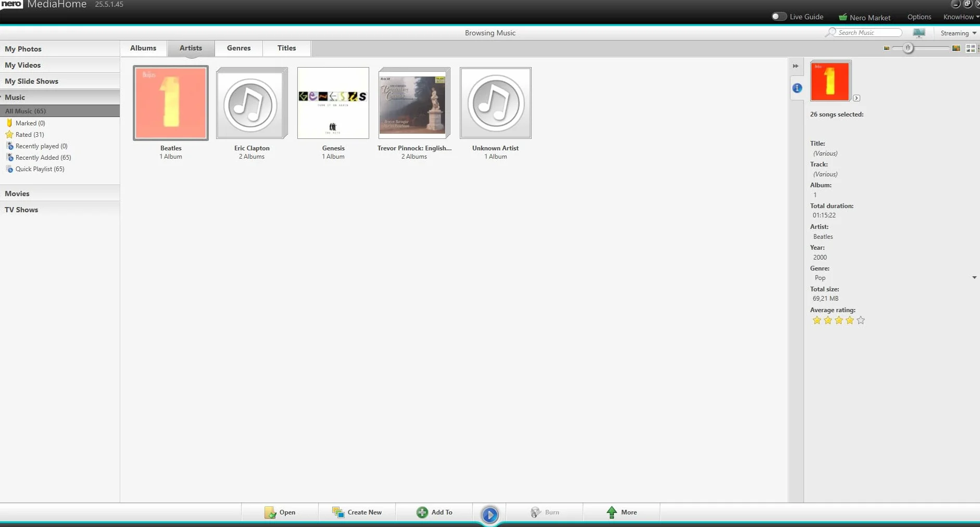Image resolution: width=980 pixels, height=527 pixels.
Task: Click the large thumbnail size icon
Action: (956, 48)
